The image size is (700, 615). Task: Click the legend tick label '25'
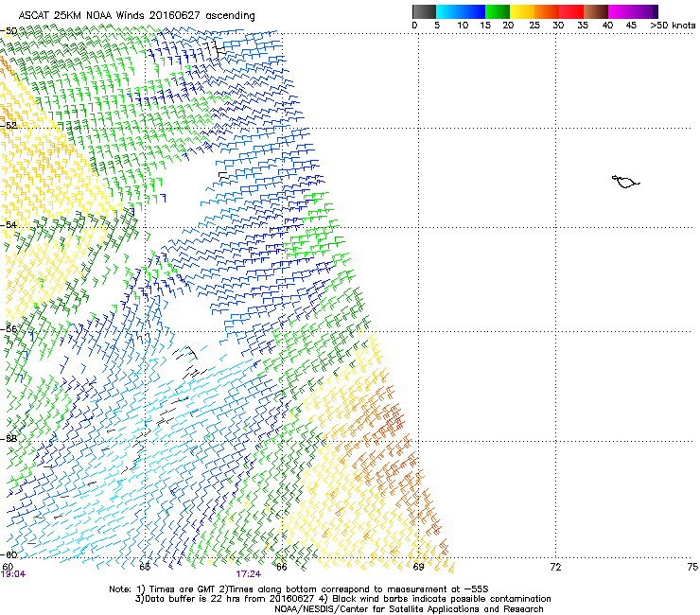(534, 25)
